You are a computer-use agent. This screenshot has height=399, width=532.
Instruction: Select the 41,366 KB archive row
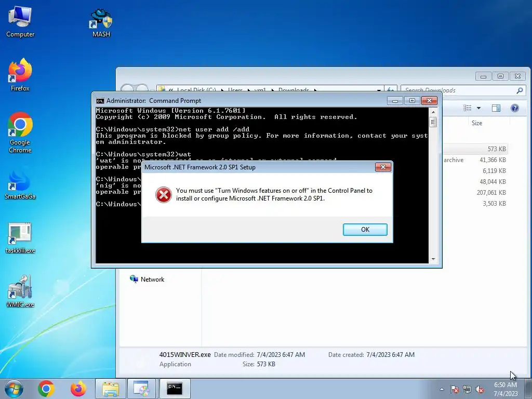[475, 160]
